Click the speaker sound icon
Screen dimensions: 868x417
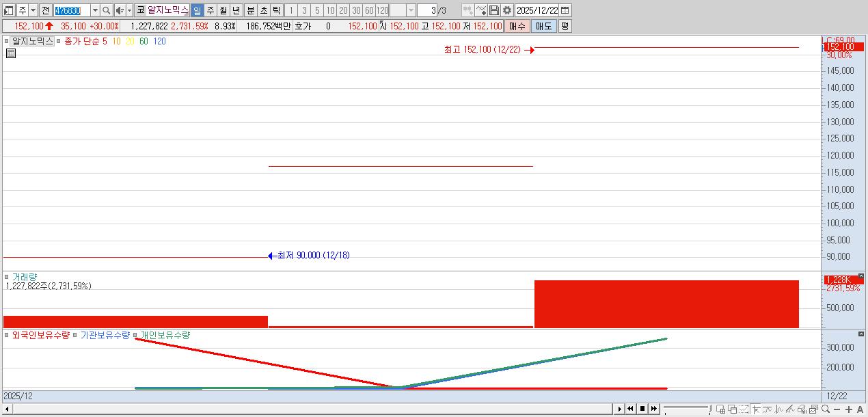click(120, 10)
